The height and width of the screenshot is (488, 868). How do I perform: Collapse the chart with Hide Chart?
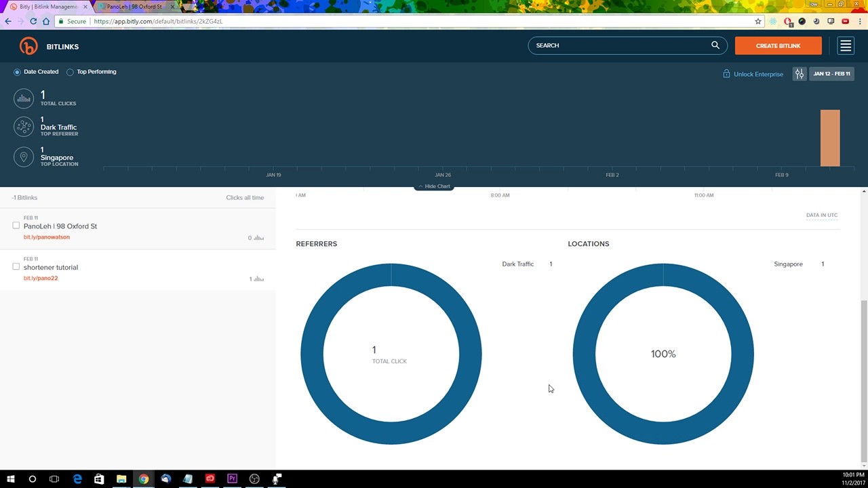tap(434, 186)
